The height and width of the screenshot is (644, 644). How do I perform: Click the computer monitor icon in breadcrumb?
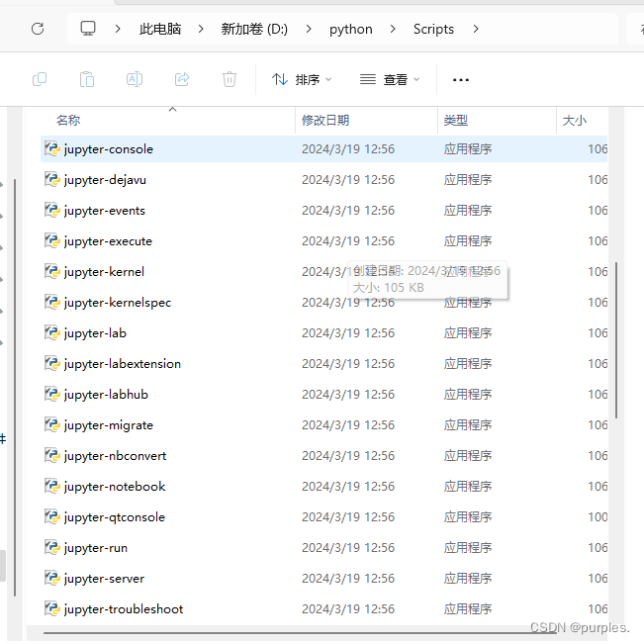88,29
